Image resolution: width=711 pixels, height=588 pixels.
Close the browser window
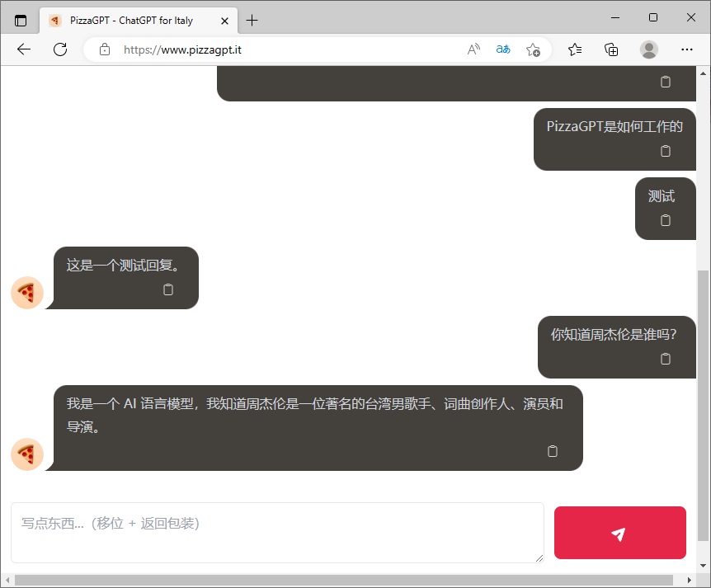click(691, 17)
